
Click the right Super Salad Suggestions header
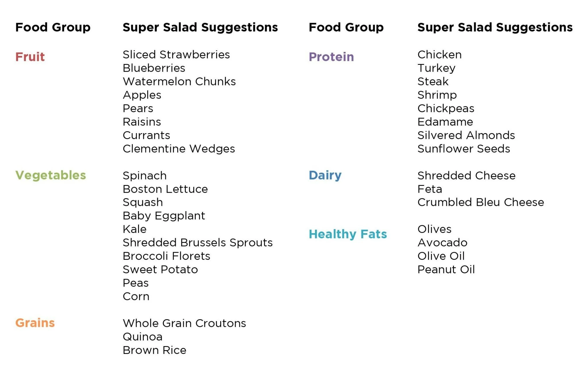pos(495,27)
